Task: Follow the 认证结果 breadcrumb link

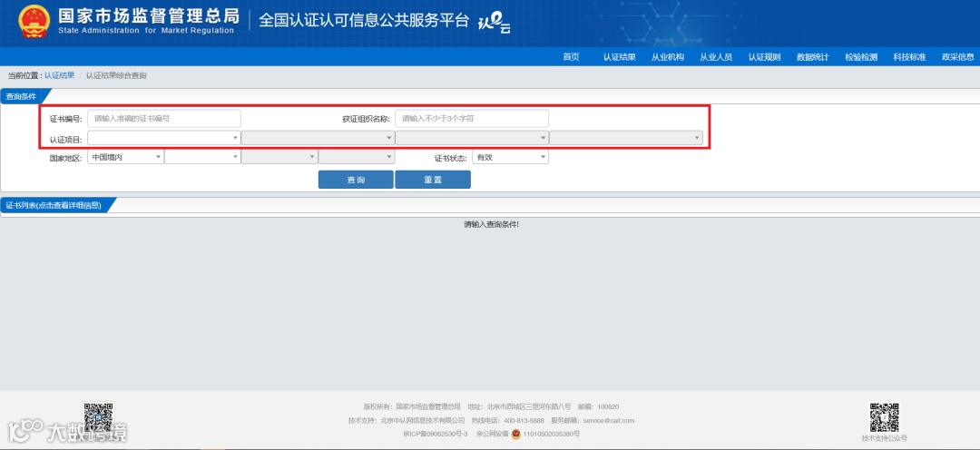Action: click(59, 75)
